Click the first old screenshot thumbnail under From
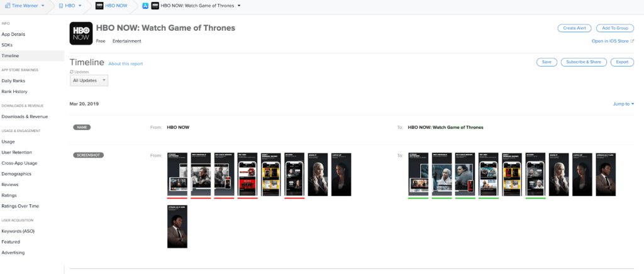 pyautogui.click(x=177, y=174)
